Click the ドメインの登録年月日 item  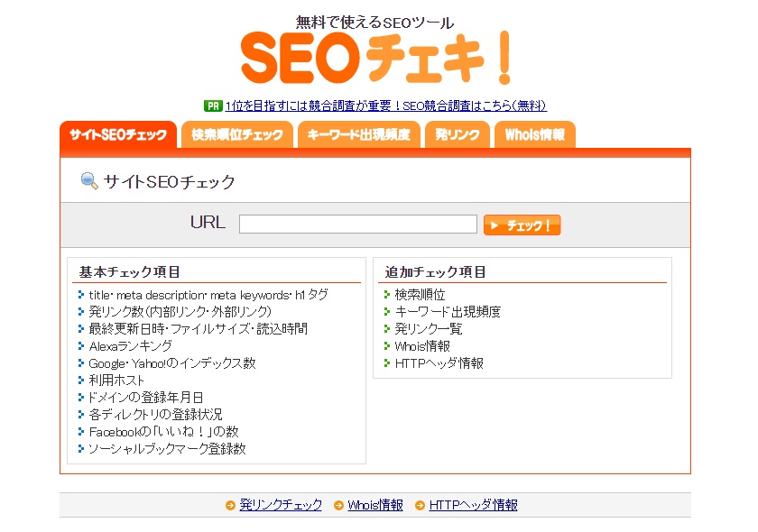click(x=145, y=397)
